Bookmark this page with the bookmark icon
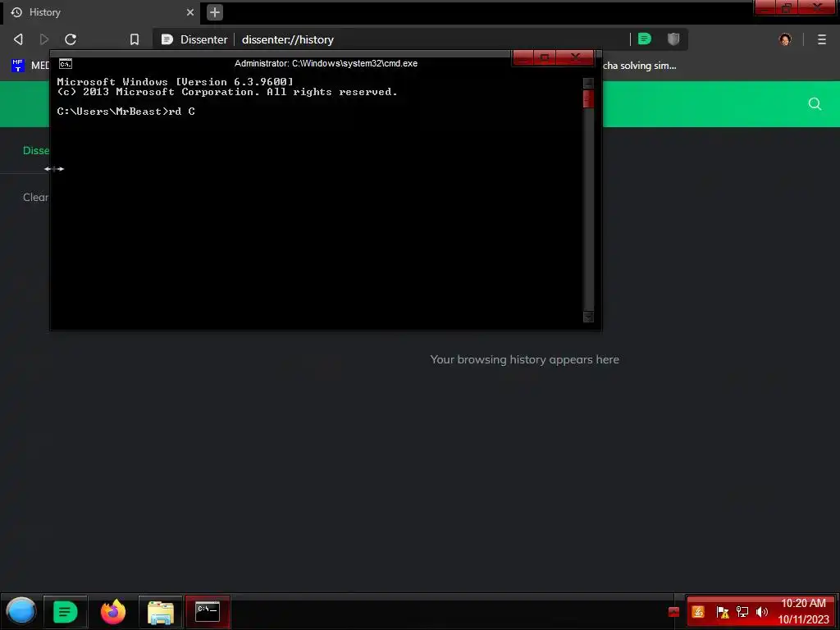Screen dimensions: 840x630 135,39
